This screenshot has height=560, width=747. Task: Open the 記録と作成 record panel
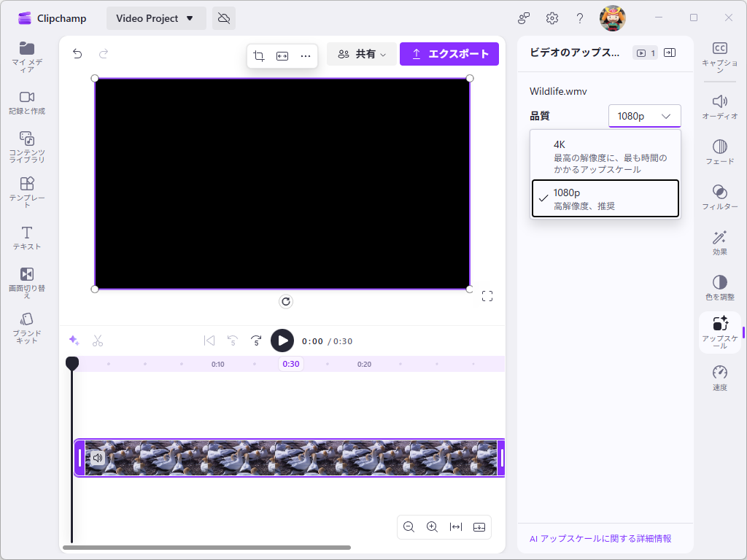pyautogui.click(x=27, y=103)
